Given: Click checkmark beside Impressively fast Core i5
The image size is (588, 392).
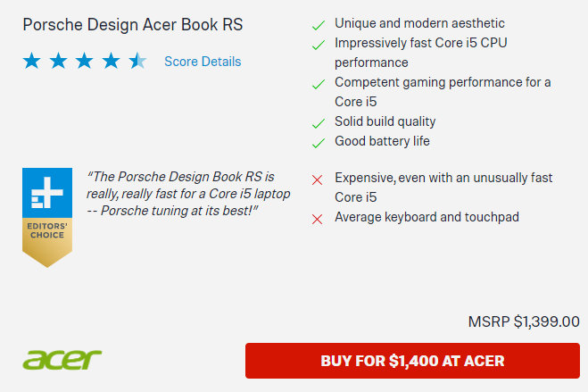Looking at the screenshot, I should (x=318, y=44).
